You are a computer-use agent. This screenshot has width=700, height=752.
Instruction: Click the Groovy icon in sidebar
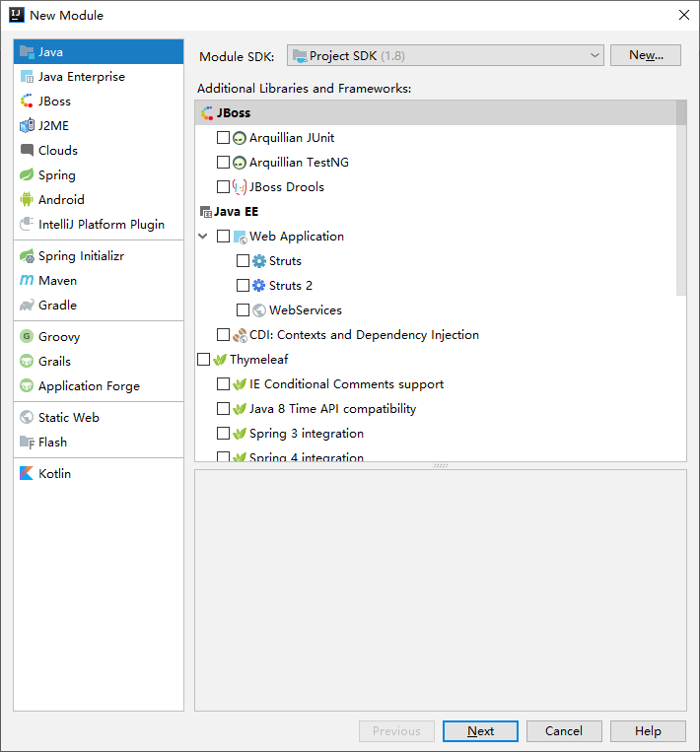coord(28,337)
